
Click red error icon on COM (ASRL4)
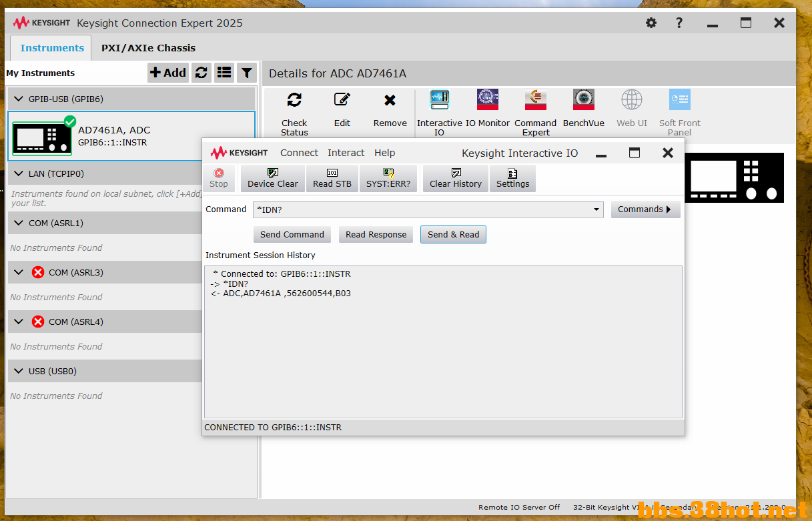pyautogui.click(x=38, y=322)
